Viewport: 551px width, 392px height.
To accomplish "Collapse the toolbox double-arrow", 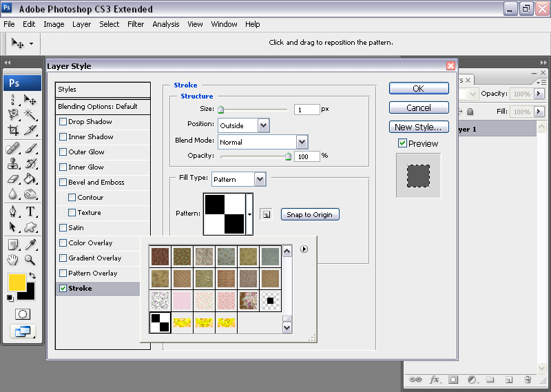I will point(8,63).
